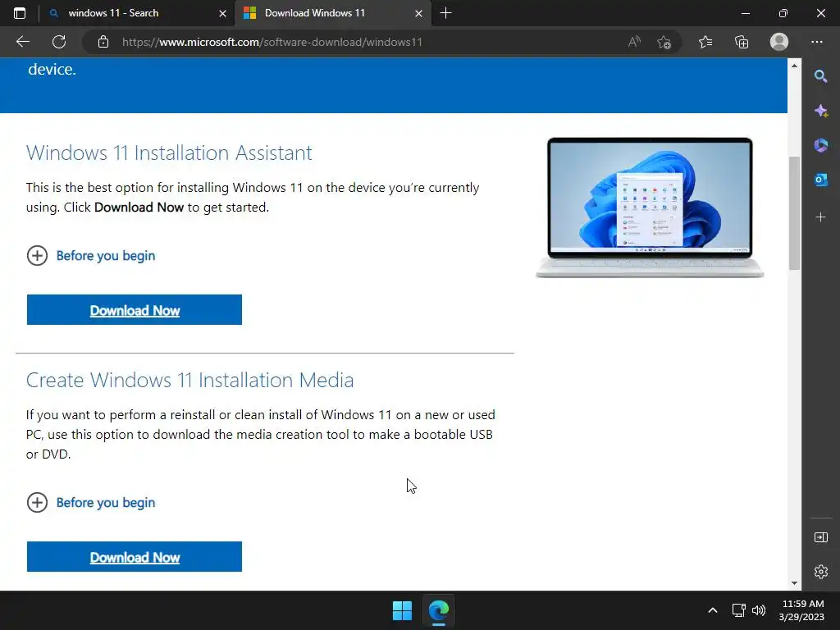Image resolution: width=840 pixels, height=630 pixels.
Task: Open Settings and more menu
Action: [816, 42]
